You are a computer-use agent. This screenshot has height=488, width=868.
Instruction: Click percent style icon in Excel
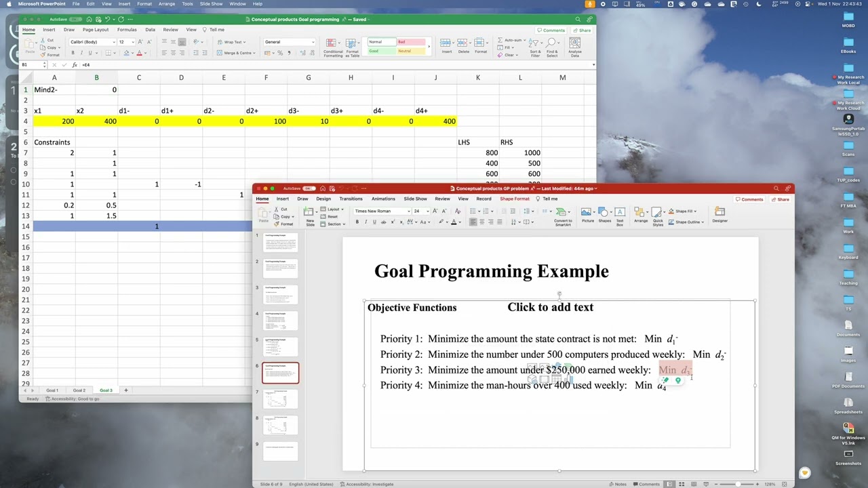[x=280, y=53]
